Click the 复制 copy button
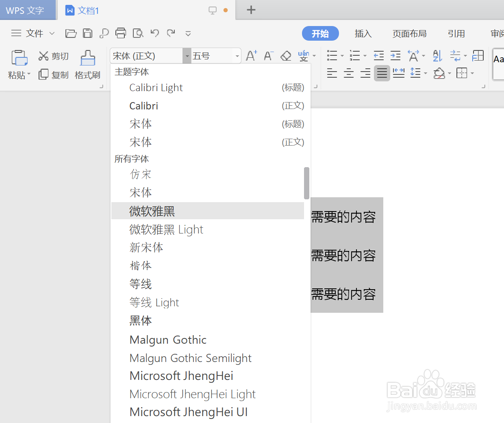 coord(53,74)
